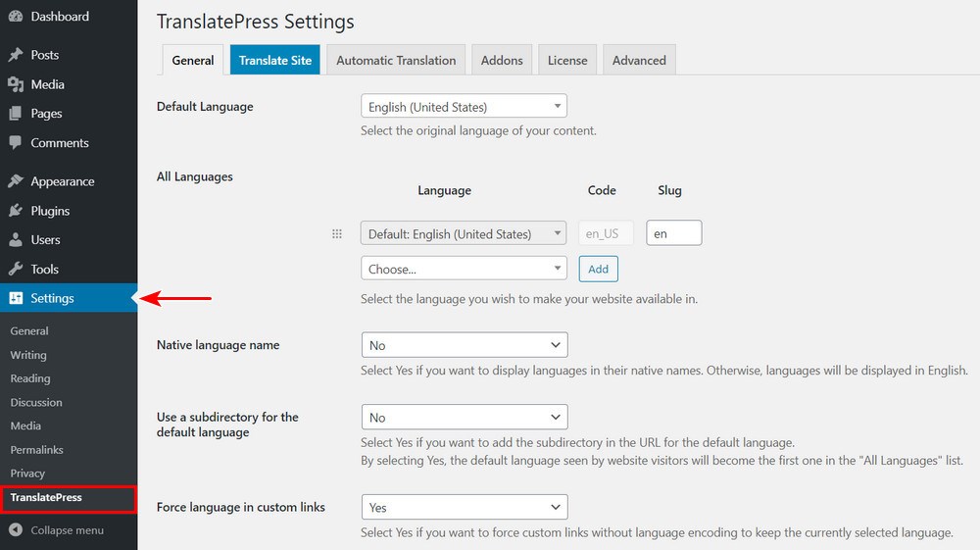Open the Translate Site tab

[275, 60]
